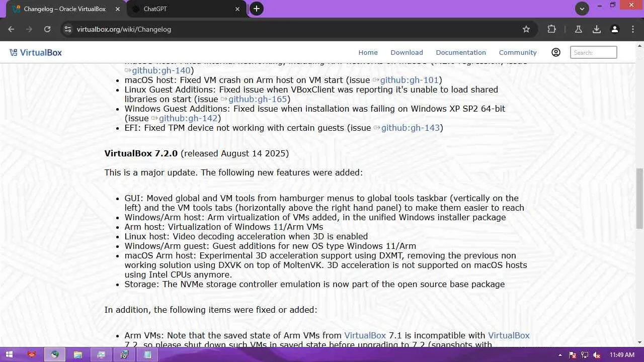This screenshot has width=644, height=362.
Task: Open the notepad app on taskbar
Action: (147, 354)
